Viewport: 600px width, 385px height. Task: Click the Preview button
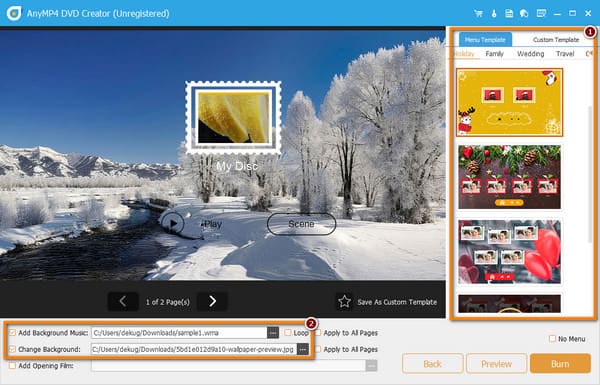tap(496, 364)
